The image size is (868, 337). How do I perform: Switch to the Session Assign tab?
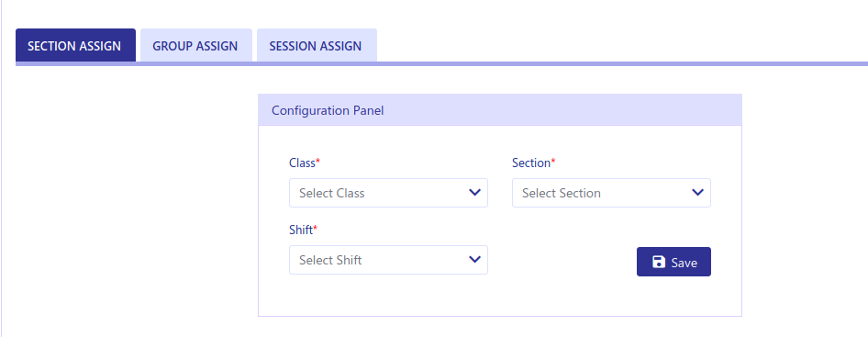[317, 45]
